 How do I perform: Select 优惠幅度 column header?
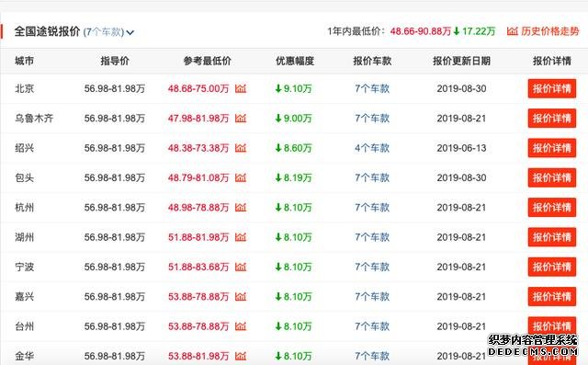point(295,61)
